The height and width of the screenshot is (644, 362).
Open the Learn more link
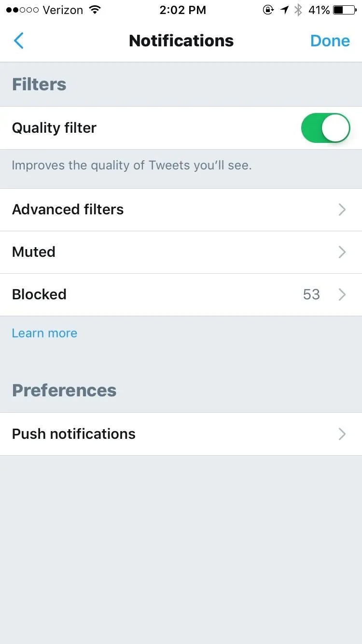[x=44, y=333]
